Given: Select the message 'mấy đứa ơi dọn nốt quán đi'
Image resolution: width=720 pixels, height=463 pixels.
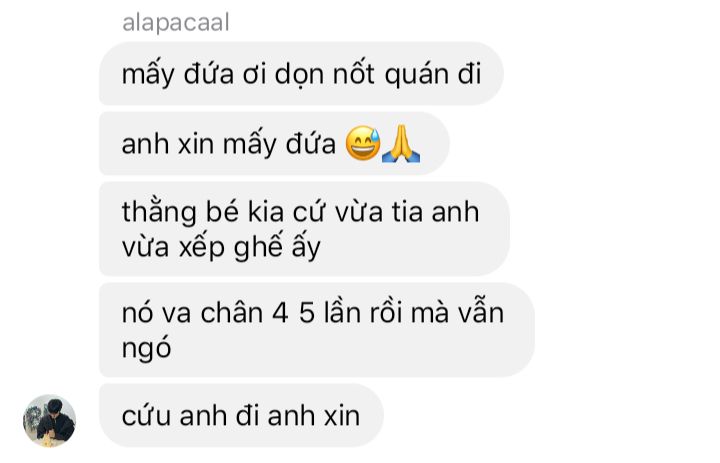Looking at the screenshot, I should coord(301,73).
